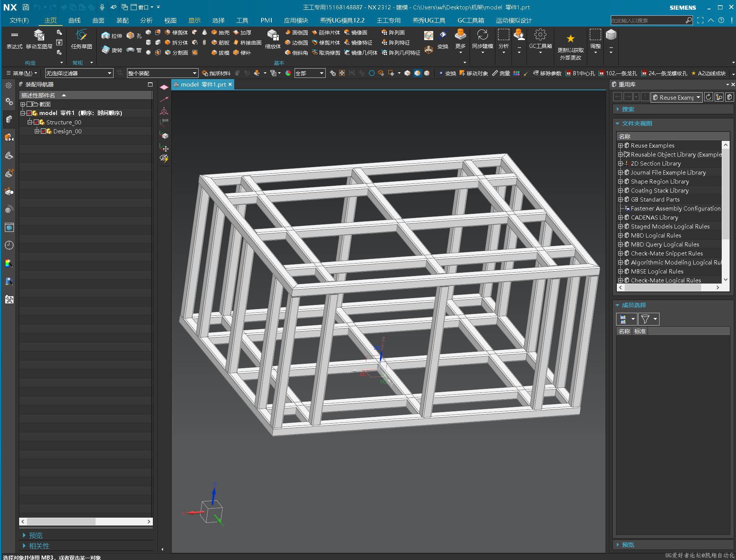
Task: Select the 旋转 (Revolve) tool
Action: pyautogui.click(x=112, y=50)
